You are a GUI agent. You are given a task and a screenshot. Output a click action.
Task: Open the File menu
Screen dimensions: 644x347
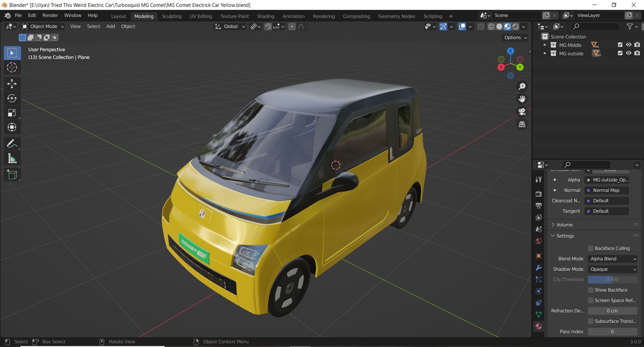coord(18,15)
